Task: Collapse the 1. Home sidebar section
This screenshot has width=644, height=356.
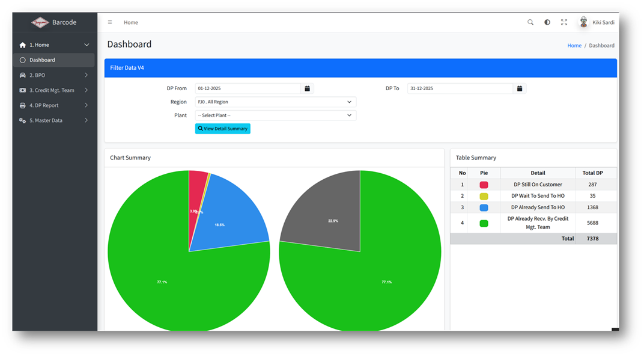Action: [54, 45]
